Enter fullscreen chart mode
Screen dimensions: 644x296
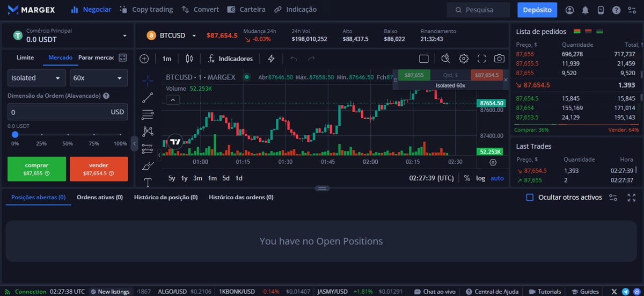[481, 59]
